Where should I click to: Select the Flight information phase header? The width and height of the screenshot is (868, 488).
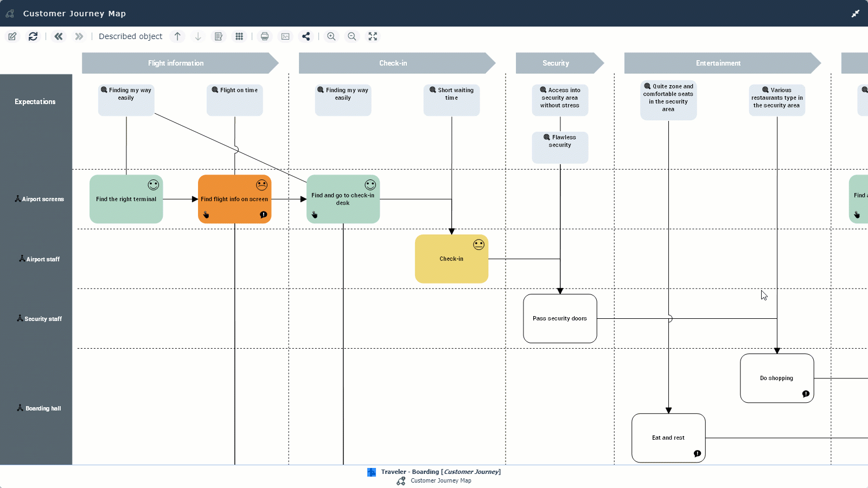(180, 63)
